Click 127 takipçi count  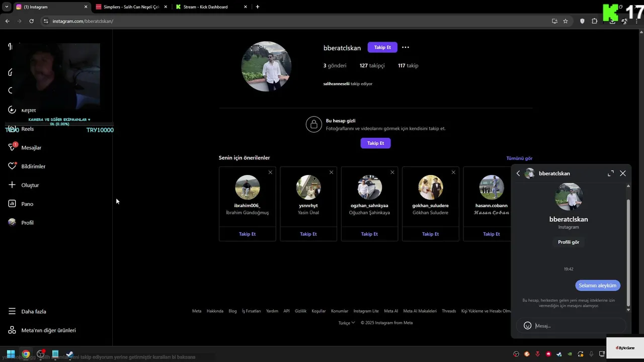372,66
